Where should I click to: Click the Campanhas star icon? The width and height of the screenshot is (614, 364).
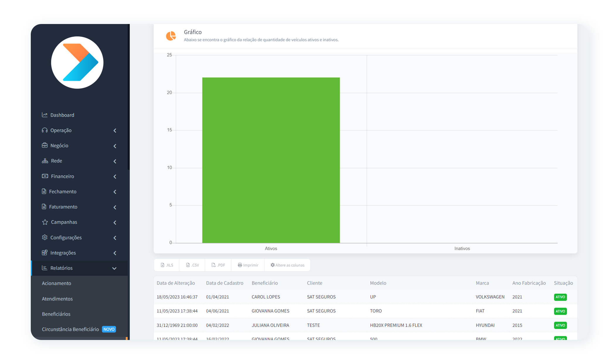45,222
